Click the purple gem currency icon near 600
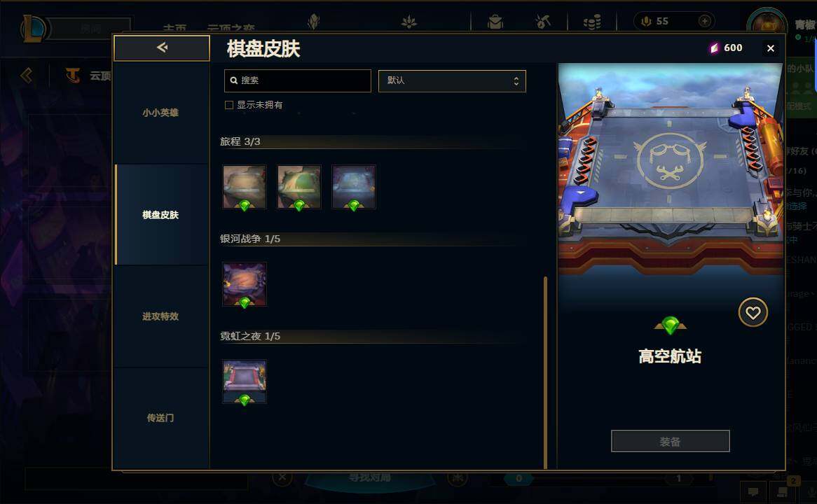The image size is (817, 504). point(714,48)
